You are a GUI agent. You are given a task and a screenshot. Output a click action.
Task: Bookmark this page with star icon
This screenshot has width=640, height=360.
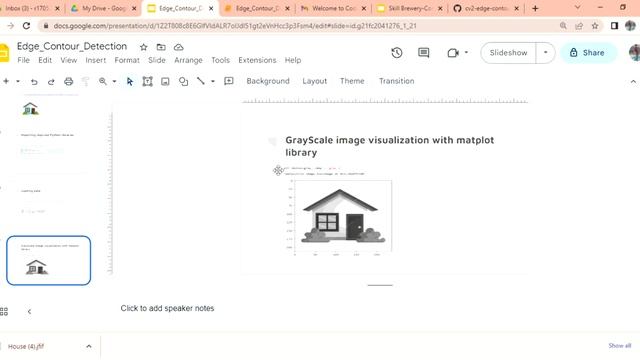click(595, 26)
